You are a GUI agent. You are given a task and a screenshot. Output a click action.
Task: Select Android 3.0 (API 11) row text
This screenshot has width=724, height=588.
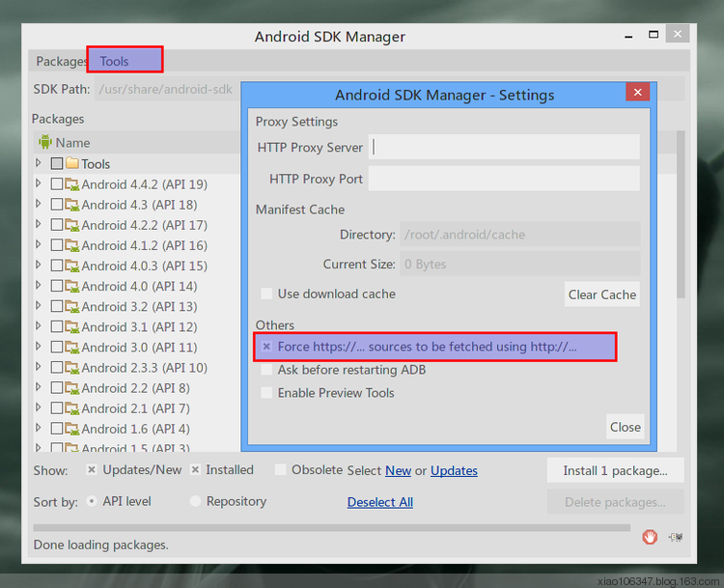pyautogui.click(x=139, y=348)
